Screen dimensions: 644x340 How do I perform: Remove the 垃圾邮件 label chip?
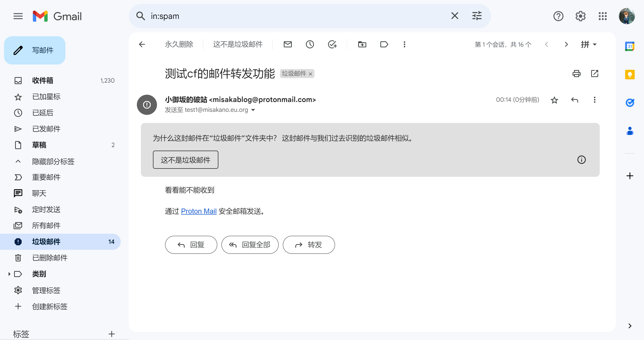tap(310, 74)
